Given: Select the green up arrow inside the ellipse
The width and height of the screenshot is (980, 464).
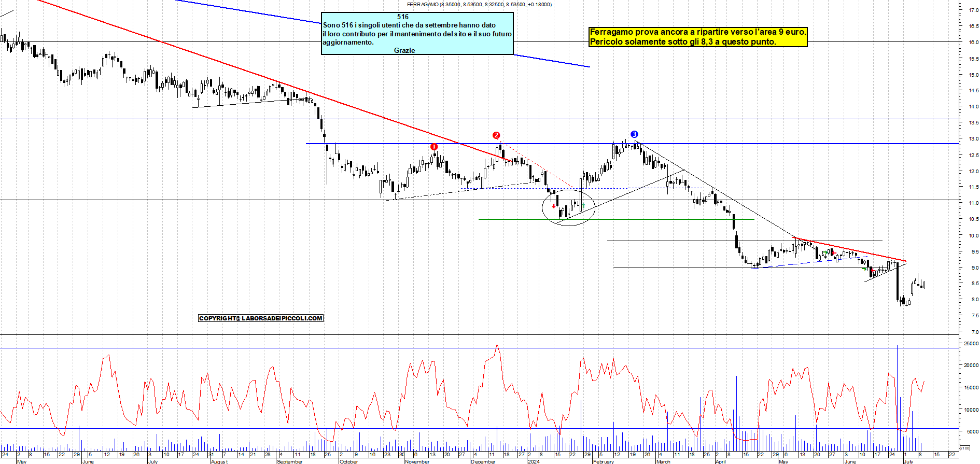Looking at the screenshot, I should [583, 206].
